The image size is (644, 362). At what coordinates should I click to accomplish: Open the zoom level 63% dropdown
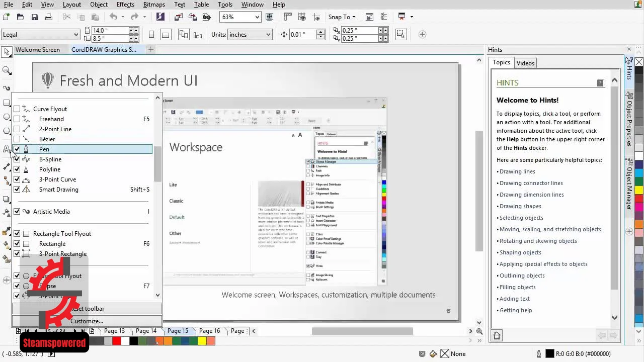coord(257,17)
